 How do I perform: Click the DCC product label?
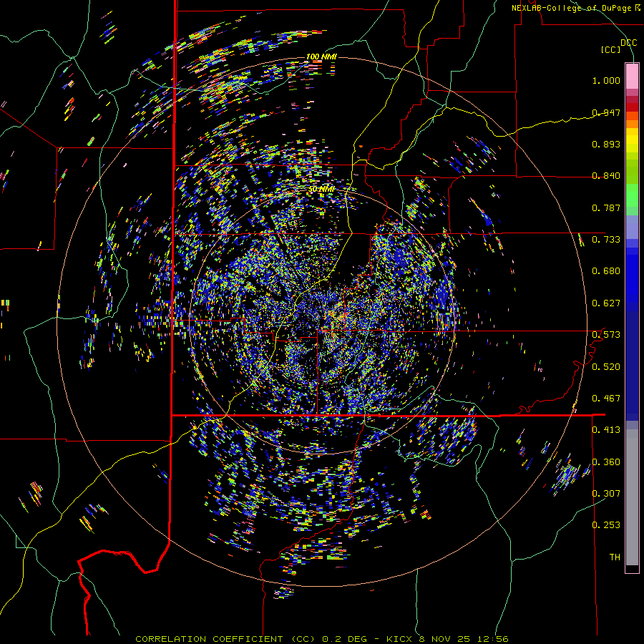(628, 43)
